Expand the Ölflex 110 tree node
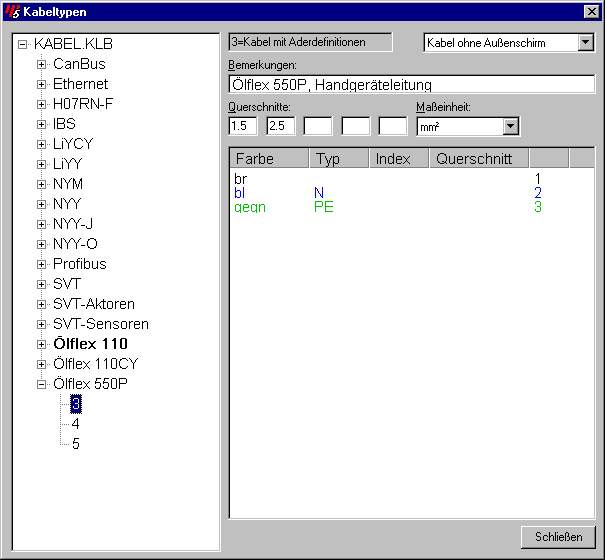The image size is (605, 560). coord(41,344)
